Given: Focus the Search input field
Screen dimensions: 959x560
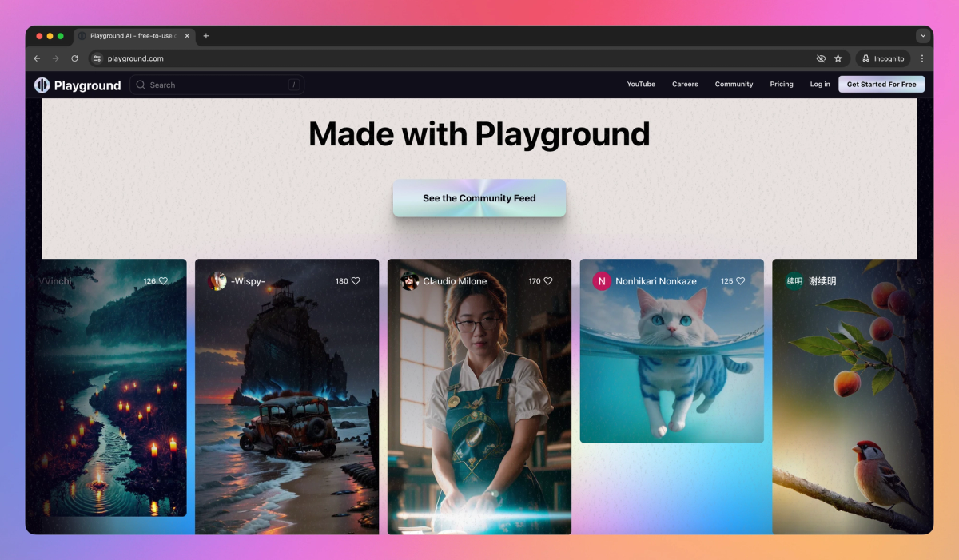Looking at the screenshot, I should (x=217, y=85).
